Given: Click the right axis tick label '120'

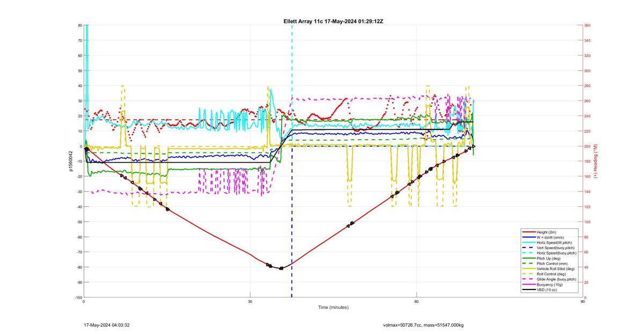Looking at the screenshot, I should tap(588, 207).
